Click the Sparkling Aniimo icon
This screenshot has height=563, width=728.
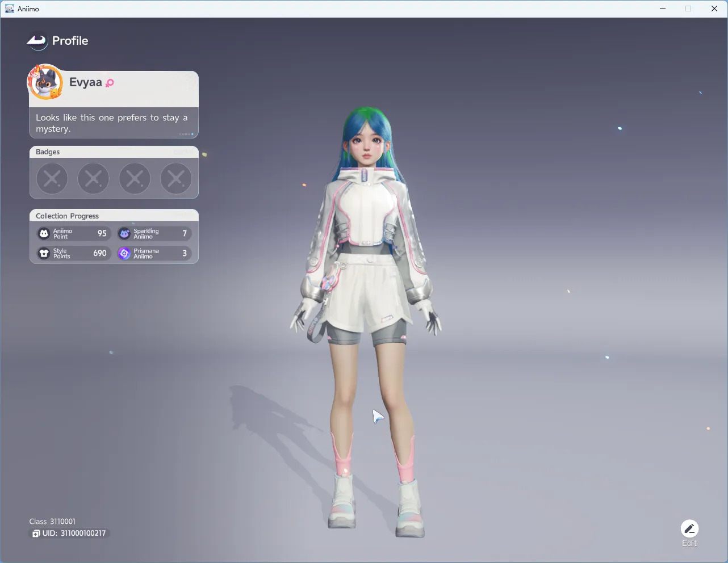(124, 233)
